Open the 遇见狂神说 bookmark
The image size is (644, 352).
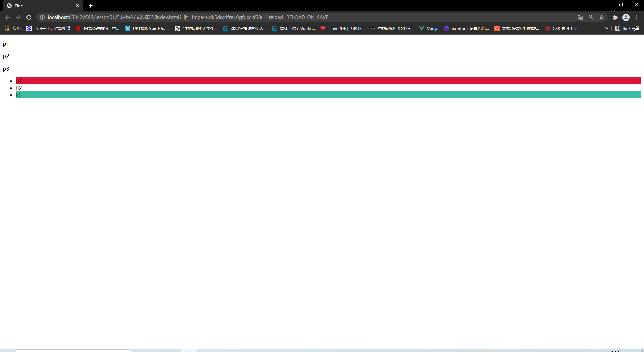[245, 28]
